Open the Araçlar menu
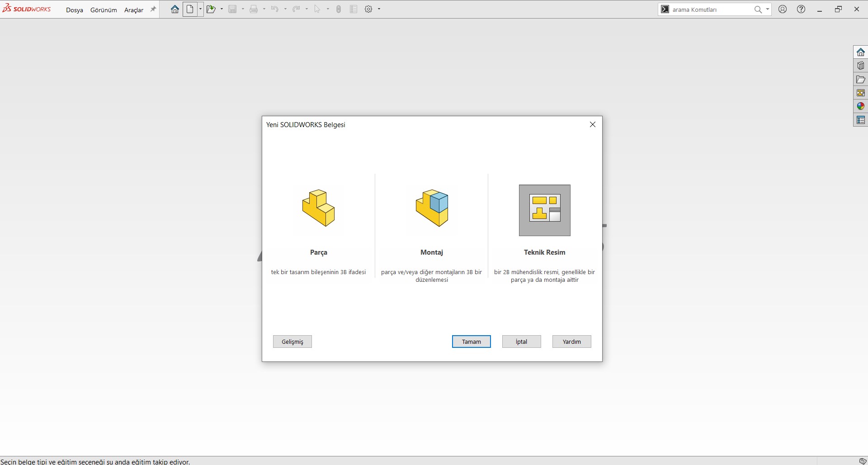 coord(134,9)
